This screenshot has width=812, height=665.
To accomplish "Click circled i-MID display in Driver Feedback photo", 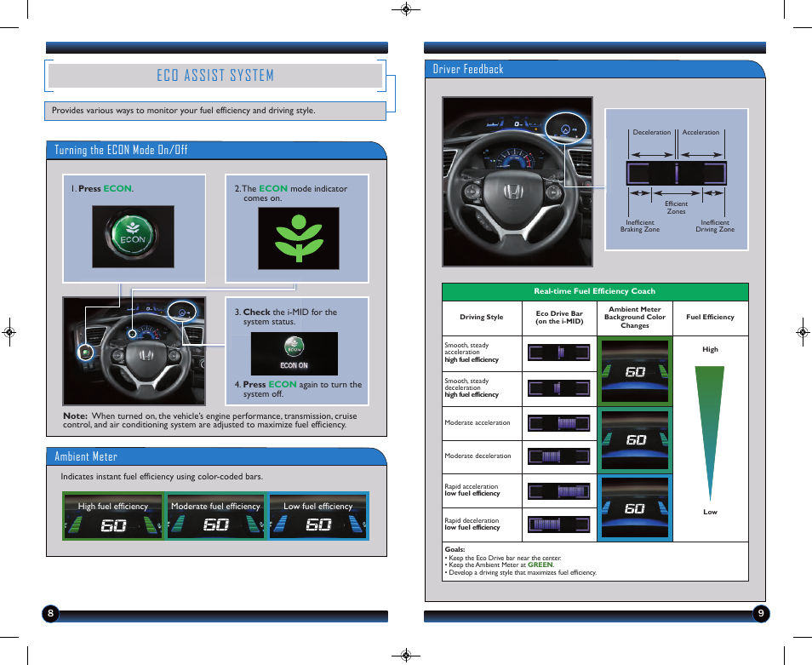I will tap(565, 128).
